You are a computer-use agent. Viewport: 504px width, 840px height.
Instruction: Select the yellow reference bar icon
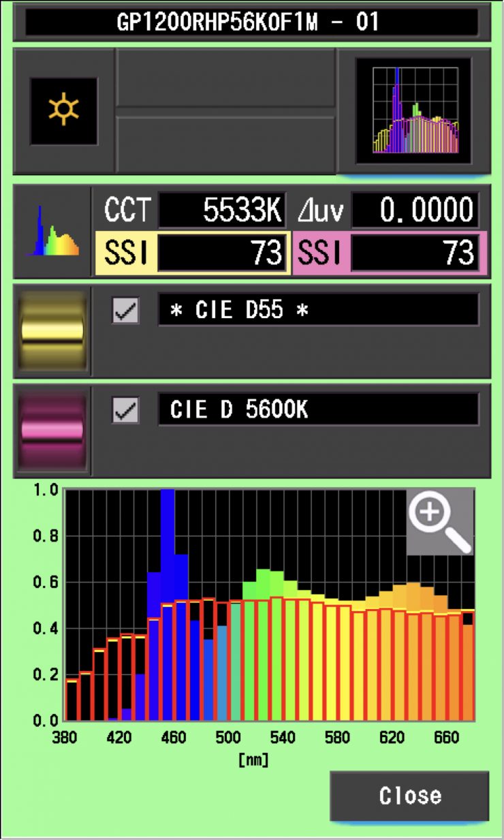(x=52, y=331)
